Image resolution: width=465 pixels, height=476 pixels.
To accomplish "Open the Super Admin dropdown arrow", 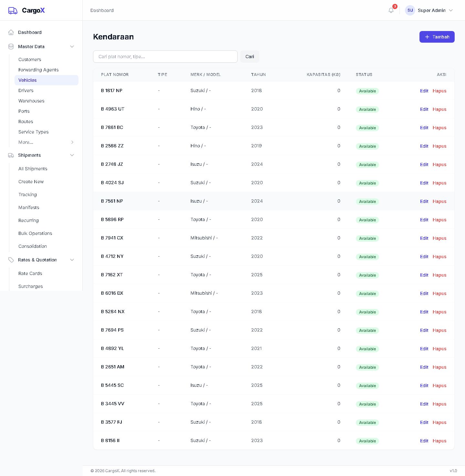I will tap(451, 10).
